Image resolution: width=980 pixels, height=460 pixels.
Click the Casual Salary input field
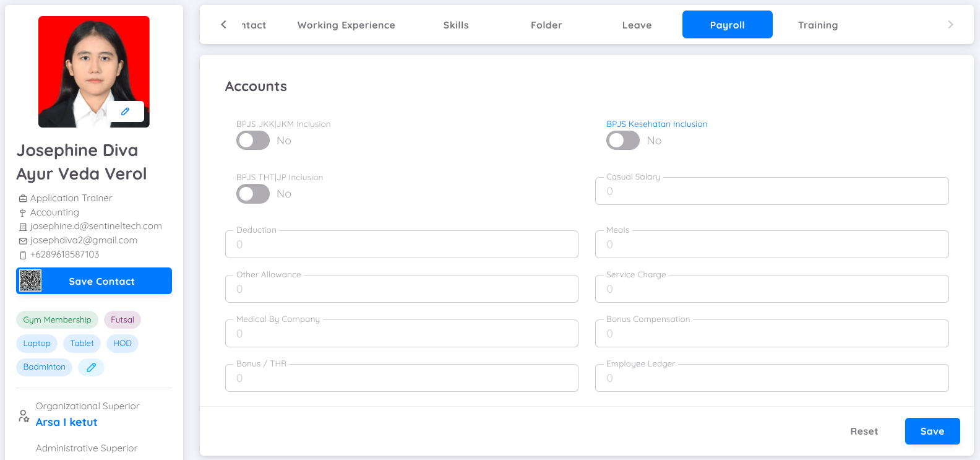click(x=771, y=191)
